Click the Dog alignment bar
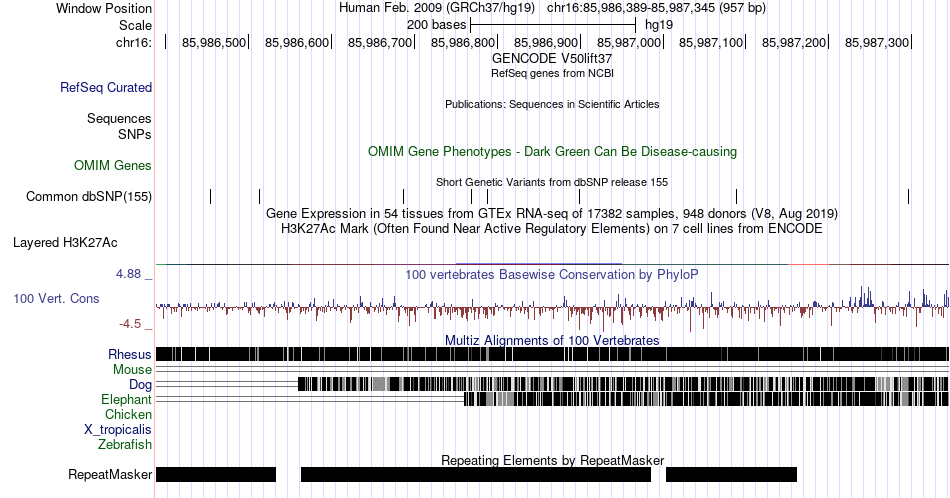The height and width of the screenshot is (498, 950). pyautogui.click(x=623, y=384)
